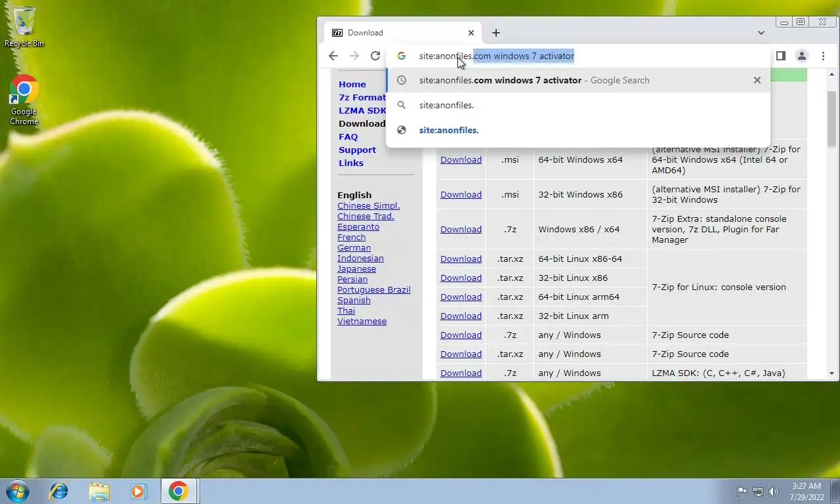Open the Links sidebar link
The width and height of the screenshot is (840, 504).
pos(351,163)
